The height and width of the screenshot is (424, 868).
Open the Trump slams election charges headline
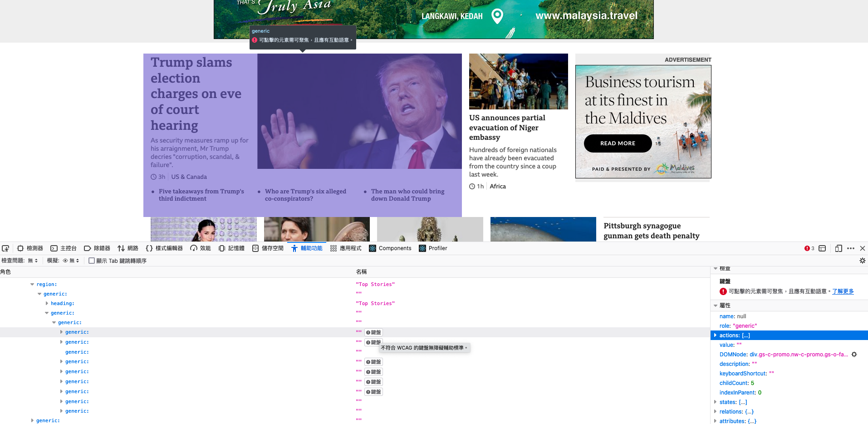196,94
